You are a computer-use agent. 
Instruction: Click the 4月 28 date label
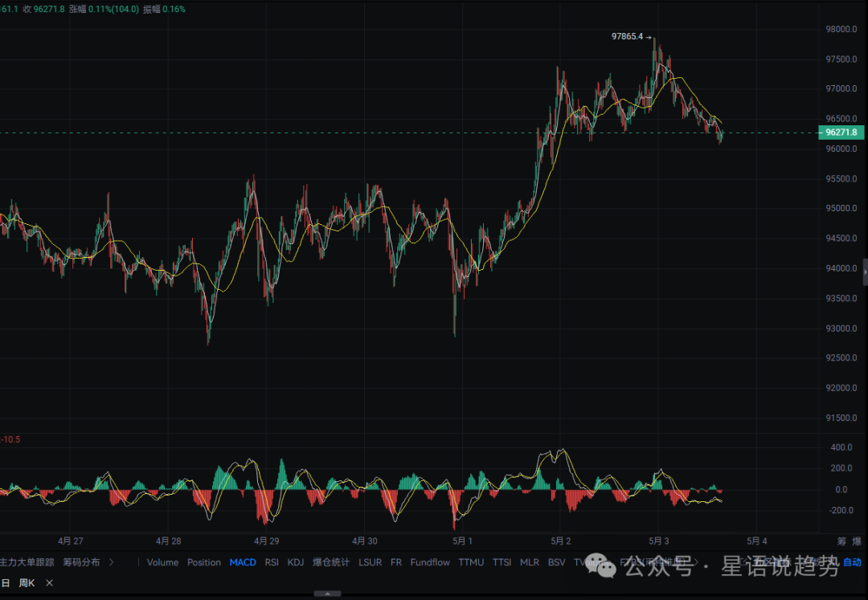[x=168, y=541]
